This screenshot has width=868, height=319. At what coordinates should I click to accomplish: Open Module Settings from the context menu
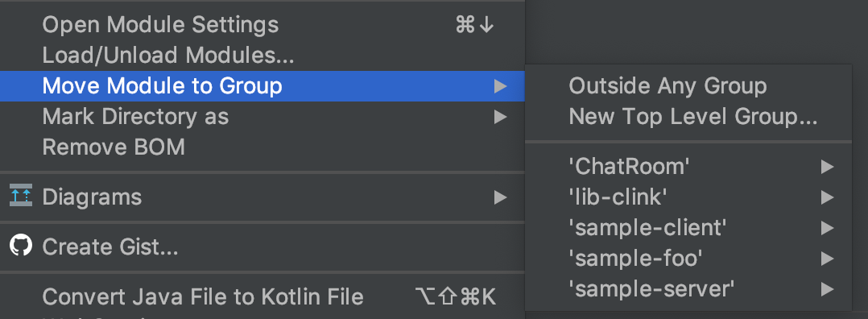coord(262,25)
